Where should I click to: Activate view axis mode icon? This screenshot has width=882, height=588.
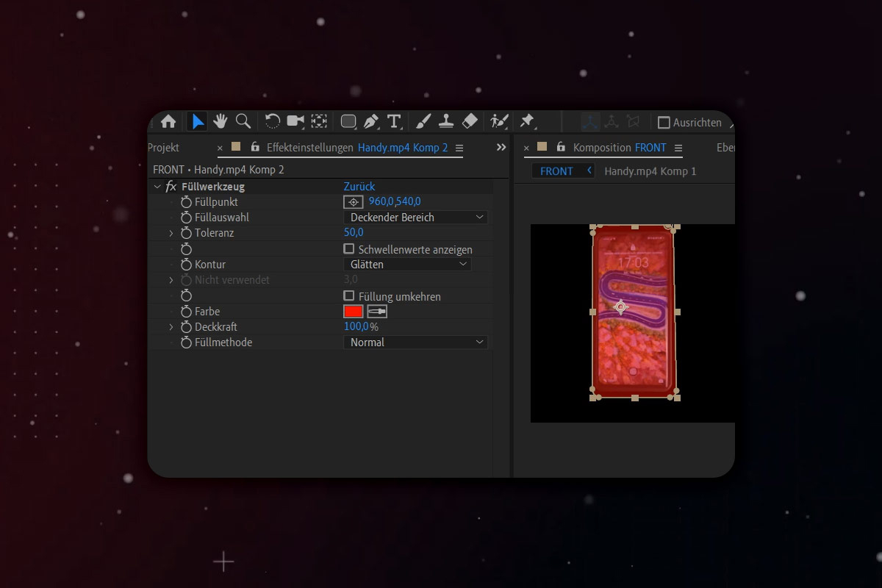(633, 122)
